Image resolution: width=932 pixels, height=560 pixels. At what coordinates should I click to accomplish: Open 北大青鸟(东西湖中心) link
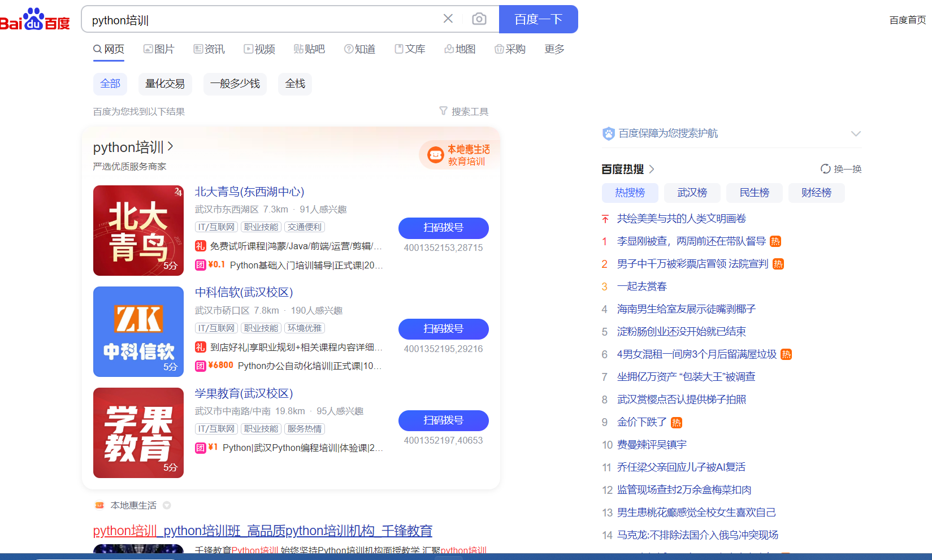250,192
